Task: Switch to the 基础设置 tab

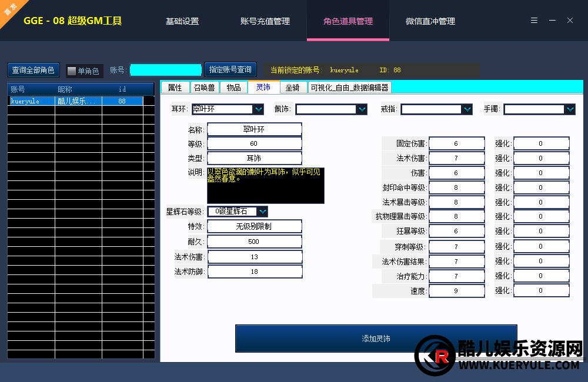Action: [182, 21]
